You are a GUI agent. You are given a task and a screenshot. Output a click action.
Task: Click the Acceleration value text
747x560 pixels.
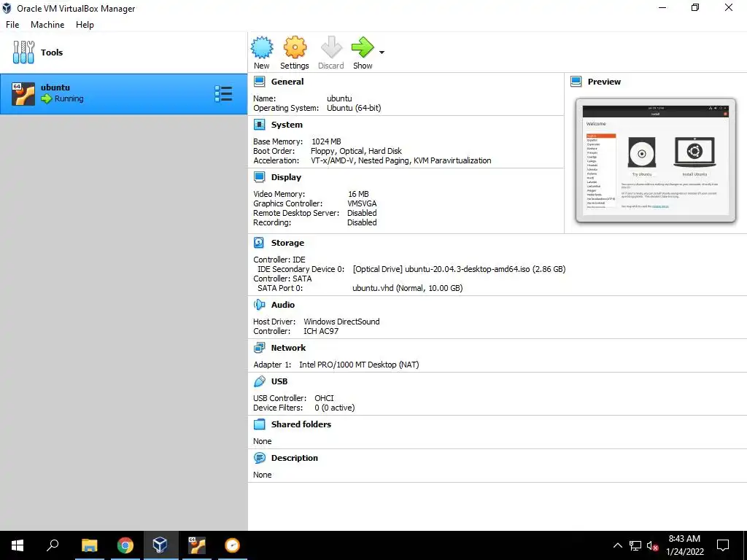(401, 160)
